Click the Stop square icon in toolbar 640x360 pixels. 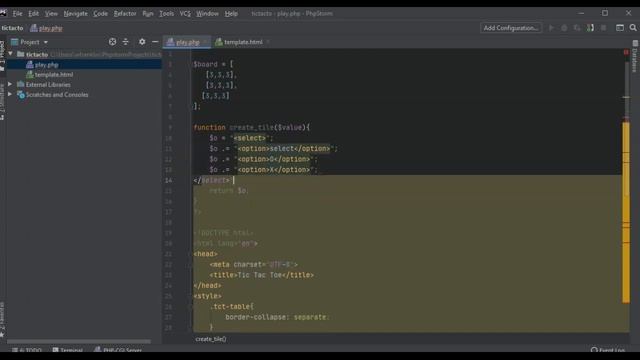coord(603,28)
